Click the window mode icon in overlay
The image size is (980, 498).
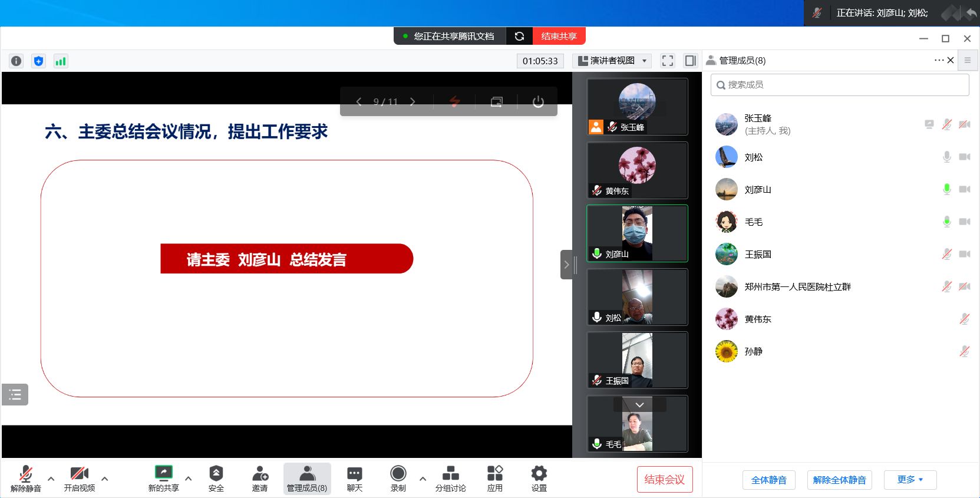coord(497,102)
